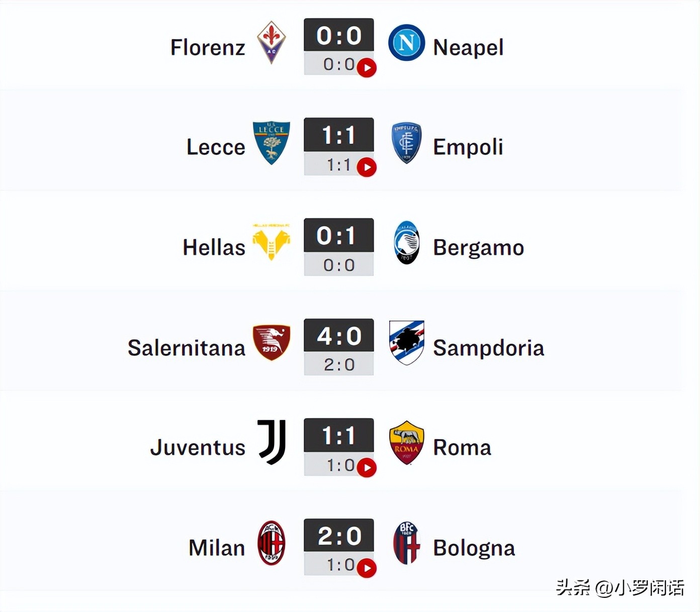Click the Empoli club badge
Viewport: 700px width, 612px height.
coord(406,143)
